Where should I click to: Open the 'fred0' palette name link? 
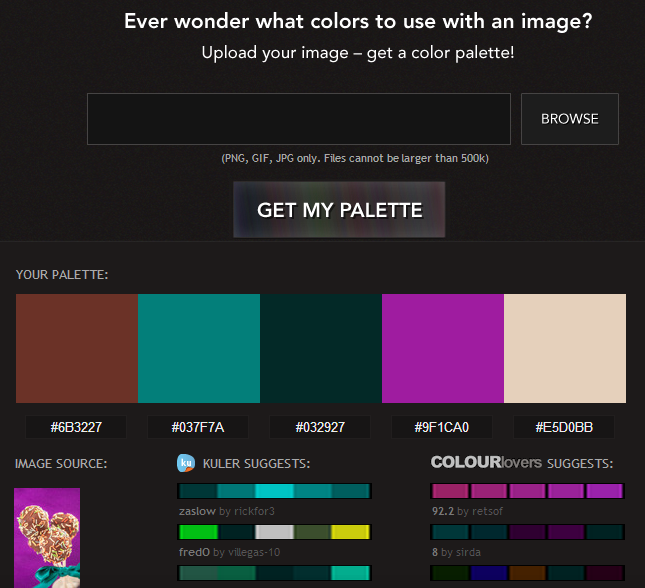tap(194, 552)
